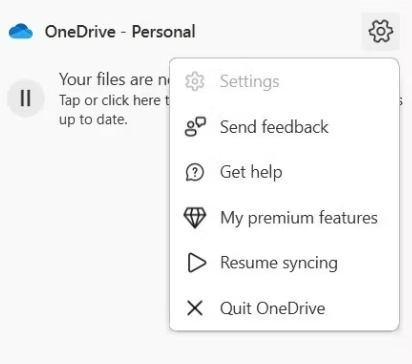412x364 pixels.
Task: Open the gear Help & Settings button
Action: tap(380, 31)
